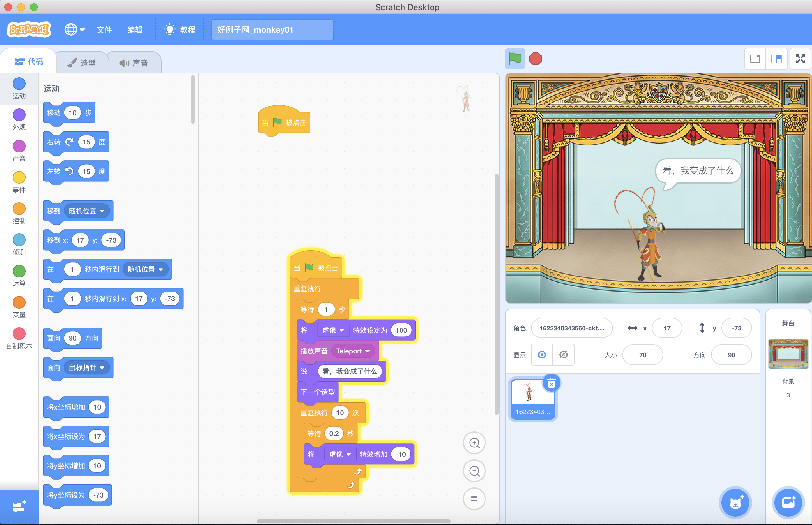
Task: Choose a new sprite button
Action: click(735, 502)
